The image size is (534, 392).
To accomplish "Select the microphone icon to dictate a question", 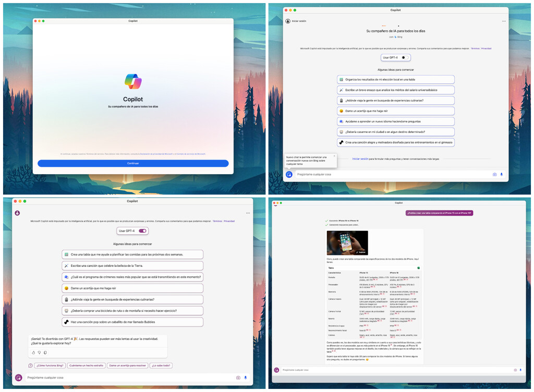I will (502, 175).
